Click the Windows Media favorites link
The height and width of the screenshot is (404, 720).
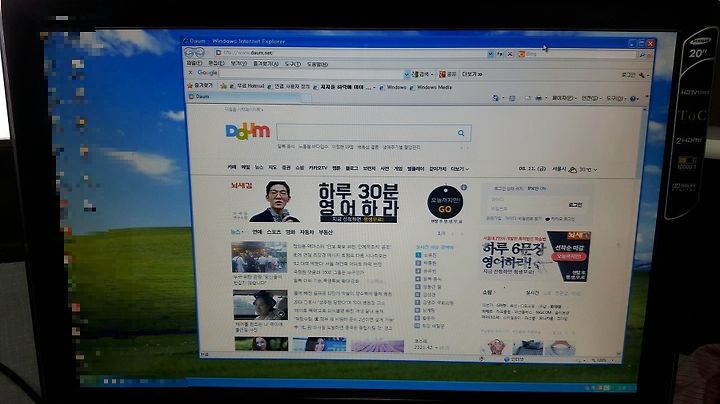point(431,87)
